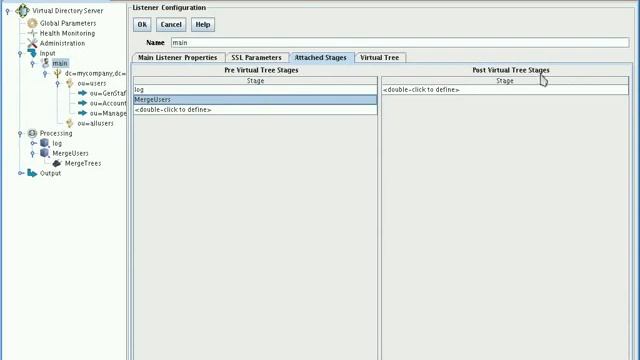The image size is (640, 360).
Task: Click the ou=Account arrow icon
Action: pyautogui.click(x=82, y=103)
